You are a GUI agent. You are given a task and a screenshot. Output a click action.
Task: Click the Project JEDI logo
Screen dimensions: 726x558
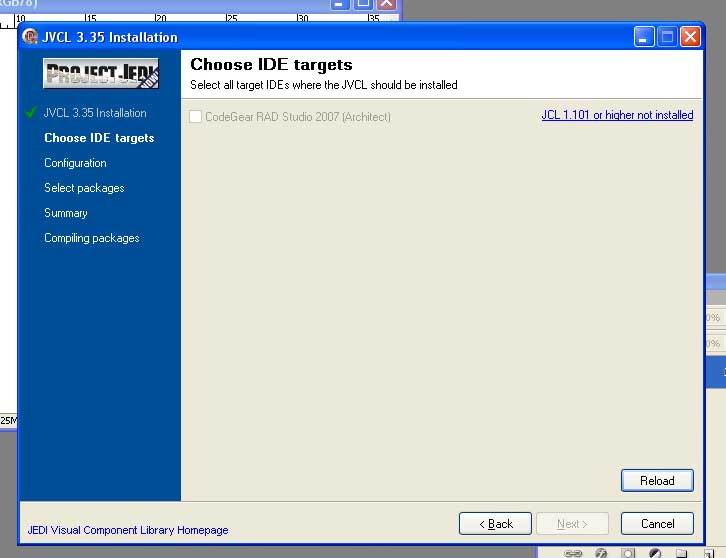[100, 74]
